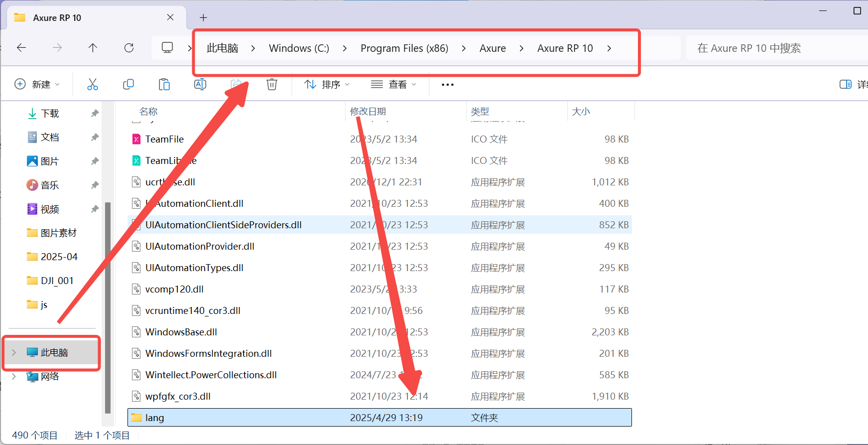Select the Axure RP 10 window tab
This screenshot has width=868, height=445.
[96, 18]
